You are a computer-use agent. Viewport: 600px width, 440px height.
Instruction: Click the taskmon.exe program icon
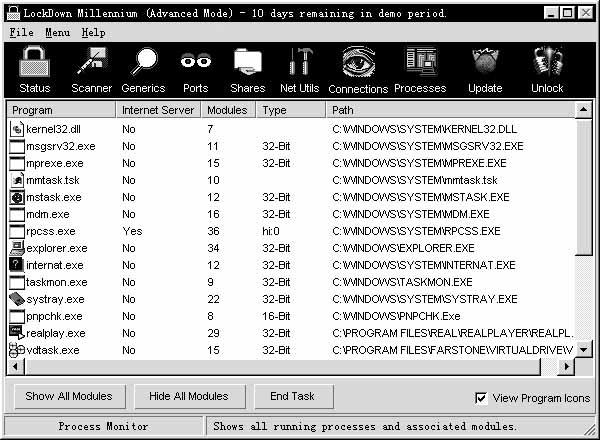point(16,282)
